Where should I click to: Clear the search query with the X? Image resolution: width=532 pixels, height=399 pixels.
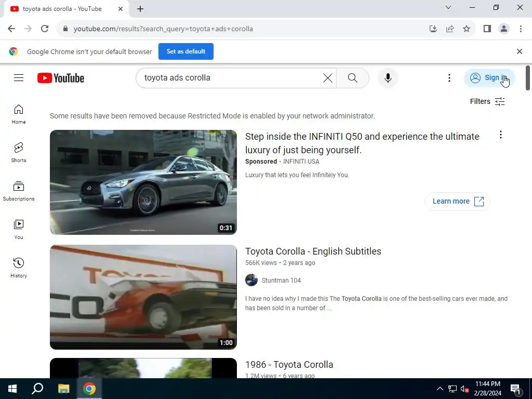328,78
